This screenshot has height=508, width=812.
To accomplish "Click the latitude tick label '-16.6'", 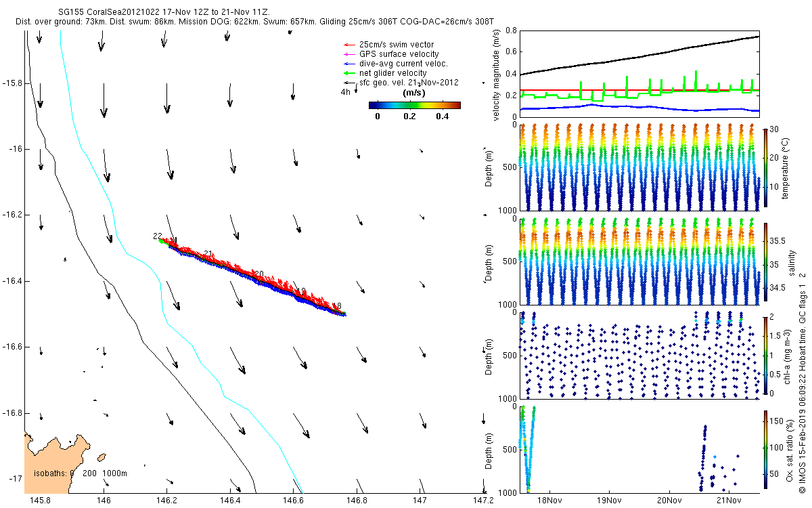I will 13,347.
